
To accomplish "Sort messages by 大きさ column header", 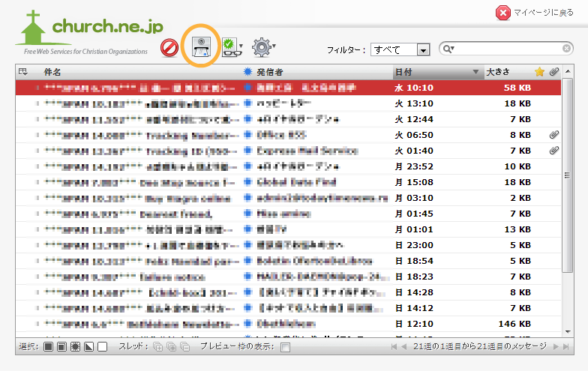I will 498,72.
